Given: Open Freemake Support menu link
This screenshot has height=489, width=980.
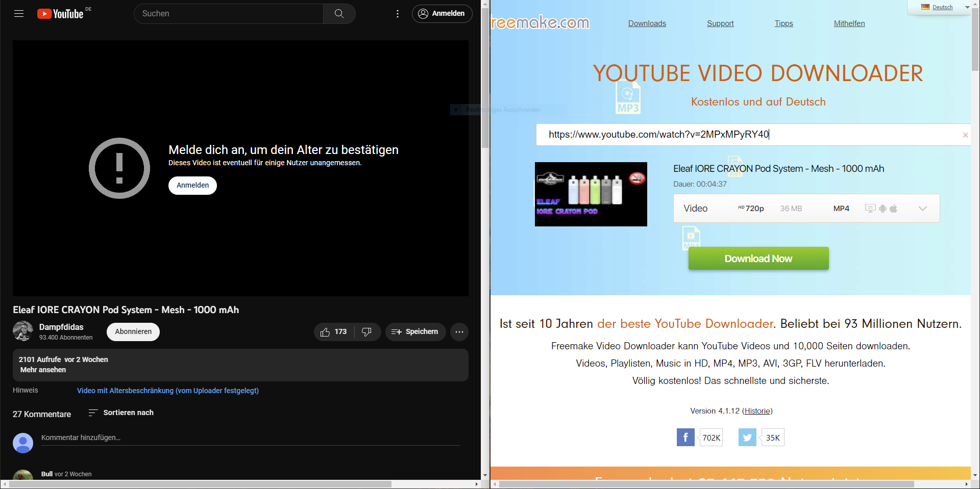Looking at the screenshot, I should click(x=720, y=23).
